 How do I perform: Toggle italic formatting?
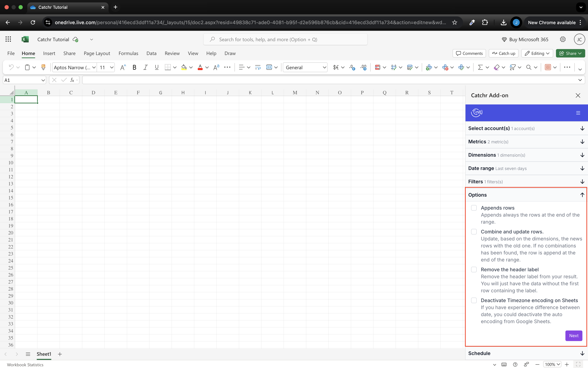click(x=146, y=67)
